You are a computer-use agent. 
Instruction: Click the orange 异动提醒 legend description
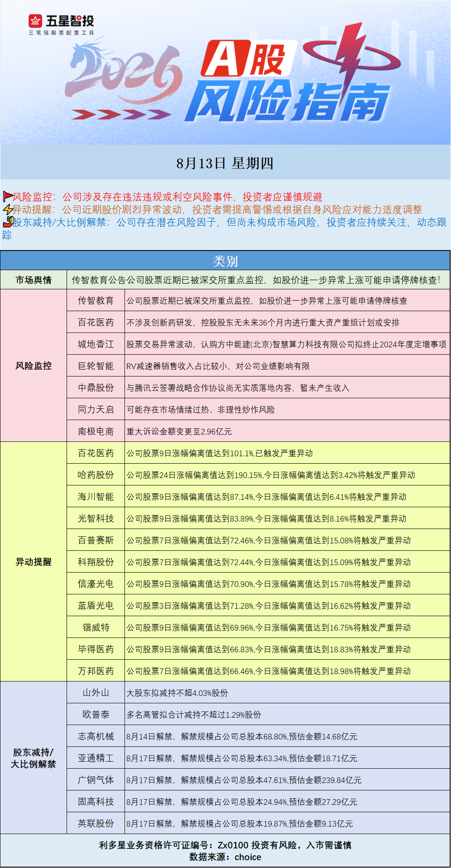(217, 209)
